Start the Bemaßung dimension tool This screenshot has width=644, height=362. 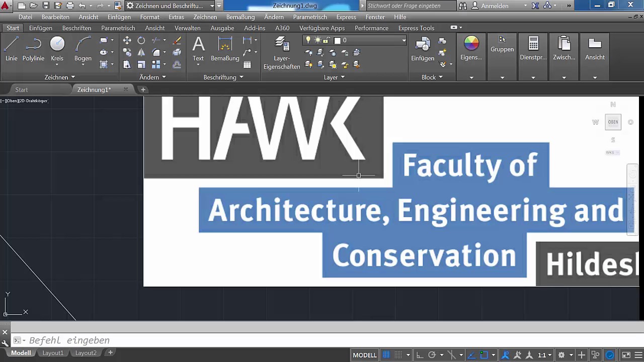click(225, 49)
